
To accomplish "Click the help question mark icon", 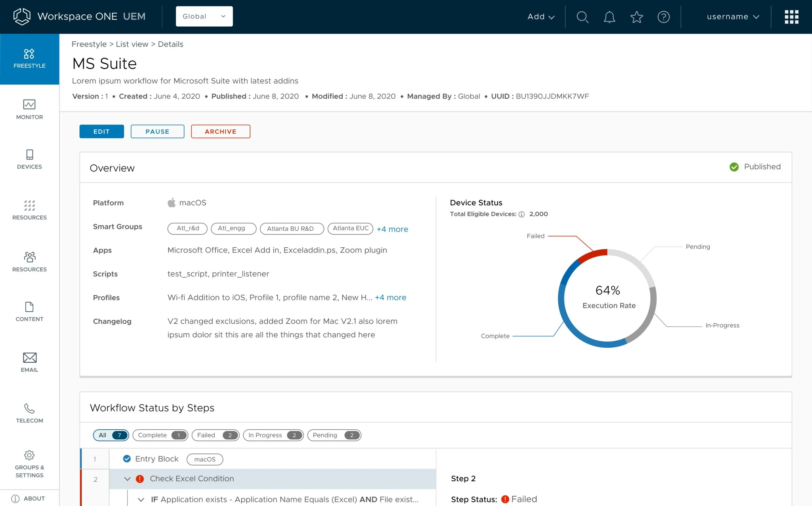I will 664,17.
